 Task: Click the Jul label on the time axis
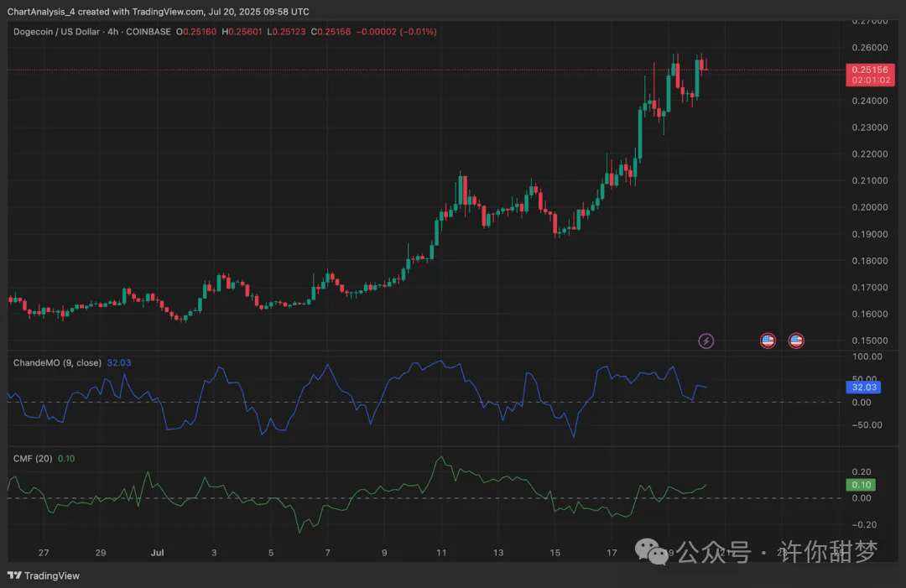157,553
